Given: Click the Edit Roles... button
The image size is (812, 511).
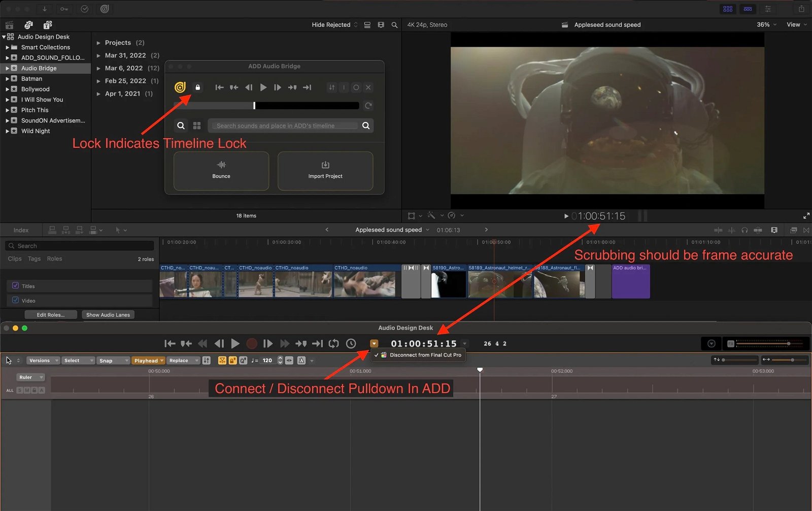Looking at the screenshot, I should click(x=51, y=315).
